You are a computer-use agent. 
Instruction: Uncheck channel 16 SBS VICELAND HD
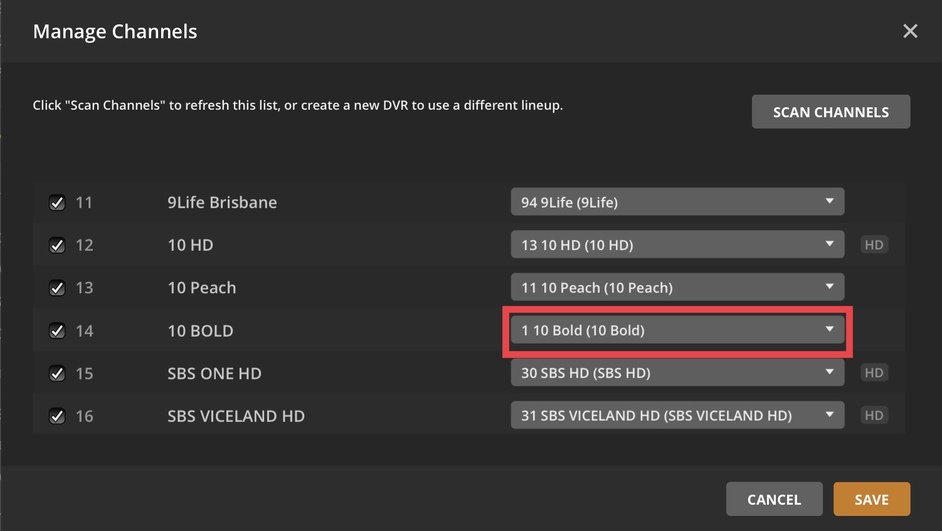tap(57, 416)
